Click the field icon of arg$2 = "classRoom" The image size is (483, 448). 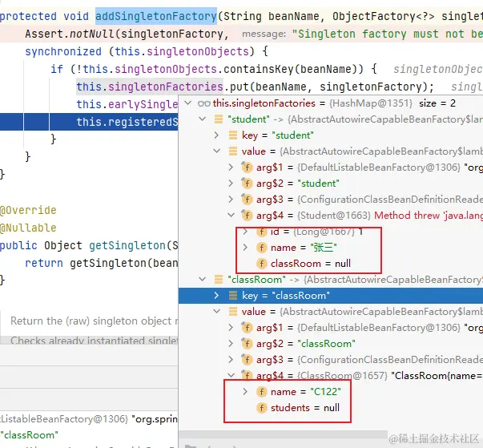click(247, 344)
